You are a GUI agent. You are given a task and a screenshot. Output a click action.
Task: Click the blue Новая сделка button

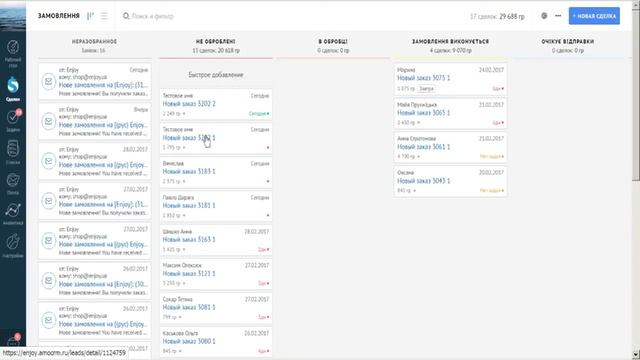coord(594,16)
